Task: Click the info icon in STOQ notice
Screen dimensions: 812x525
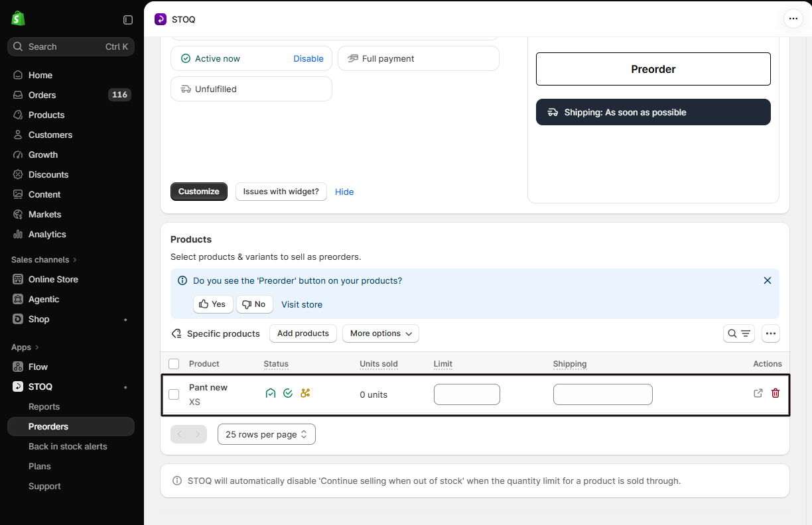Action: point(177,481)
